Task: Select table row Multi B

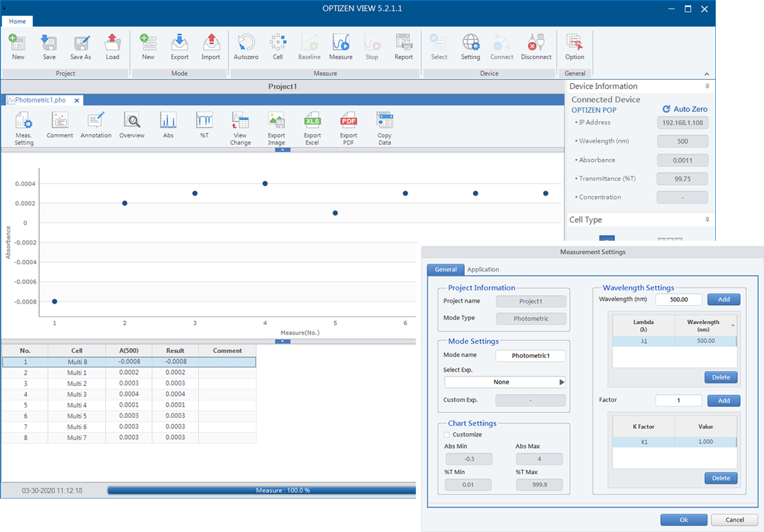Action: 129,362
